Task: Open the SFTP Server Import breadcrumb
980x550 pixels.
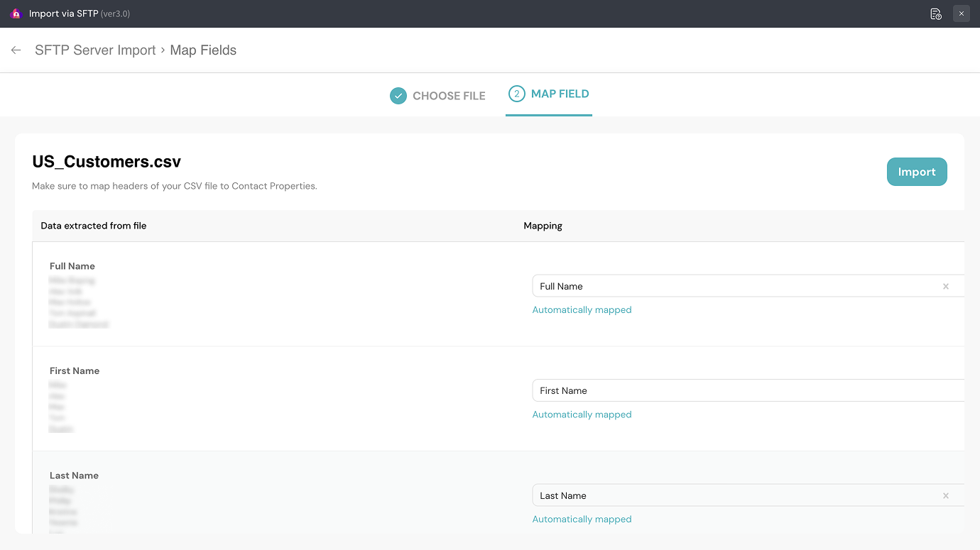Action: [x=95, y=50]
